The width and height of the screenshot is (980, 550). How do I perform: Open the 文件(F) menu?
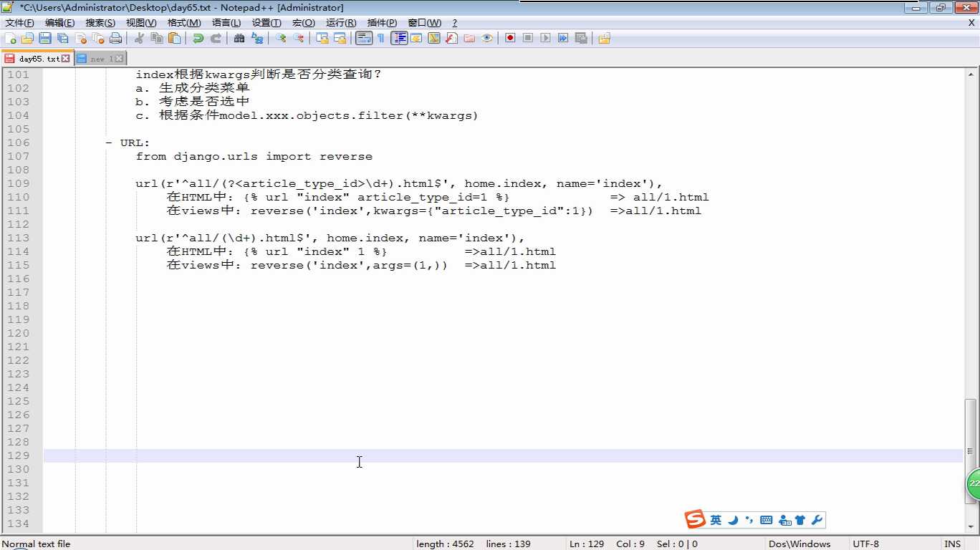pos(19,23)
